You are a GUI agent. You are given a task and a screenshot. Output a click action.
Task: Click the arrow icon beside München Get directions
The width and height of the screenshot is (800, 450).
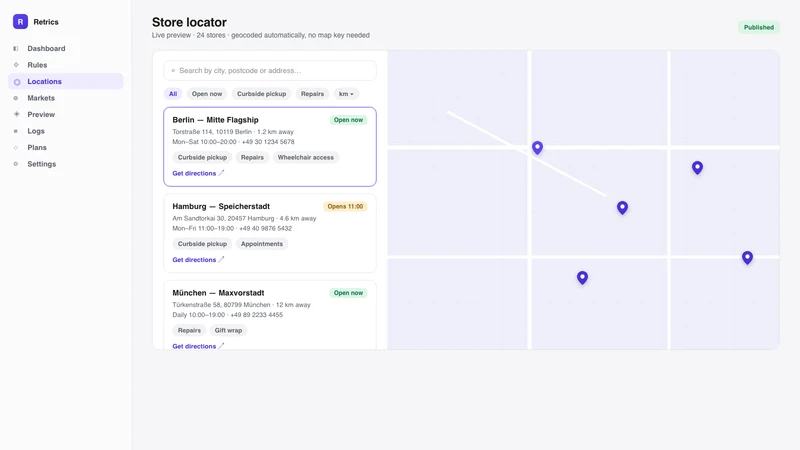(221, 346)
